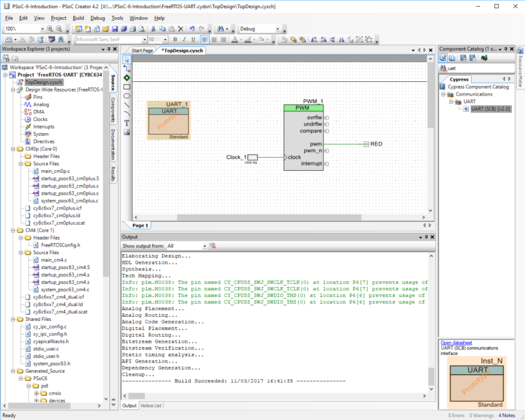Switch to the Start Page tab
Screen dimensions: 525x420
coord(142,51)
